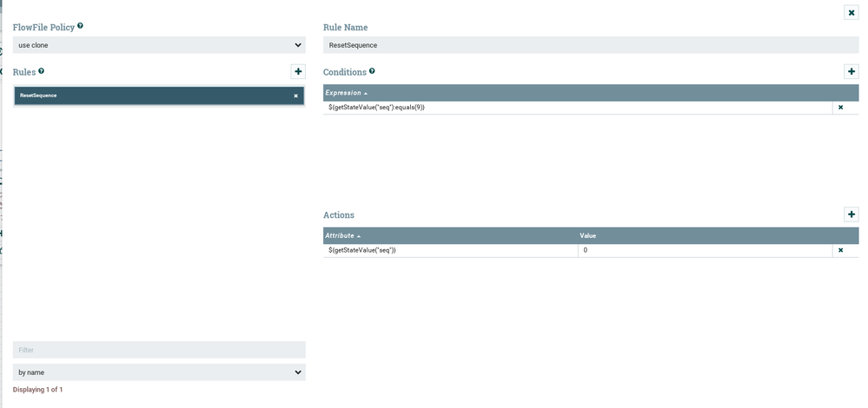Show help tooltip for Conditions

[372, 71]
